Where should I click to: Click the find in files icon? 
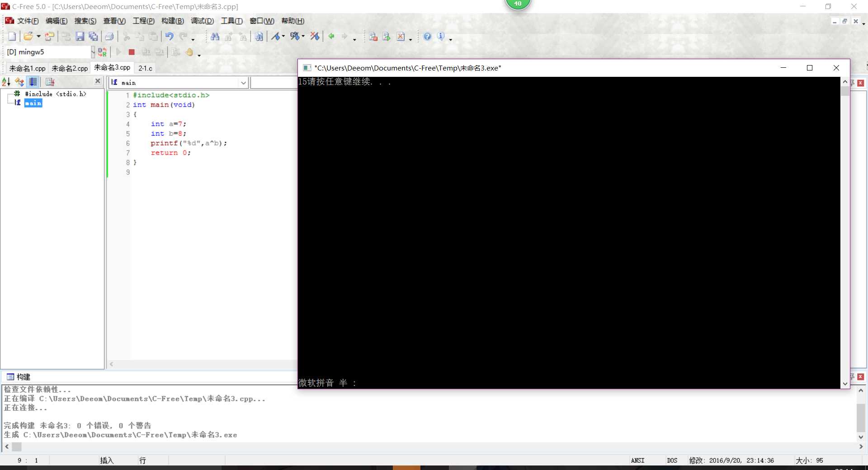[259, 37]
